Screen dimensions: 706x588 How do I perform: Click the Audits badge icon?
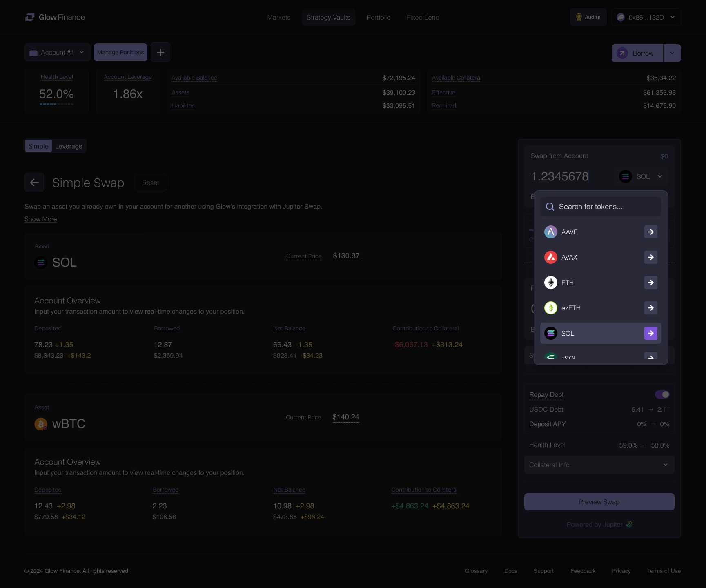pyautogui.click(x=579, y=17)
